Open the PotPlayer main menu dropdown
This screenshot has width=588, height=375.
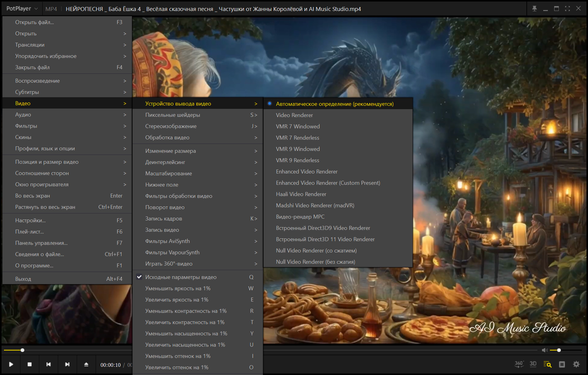coord(22,9)
